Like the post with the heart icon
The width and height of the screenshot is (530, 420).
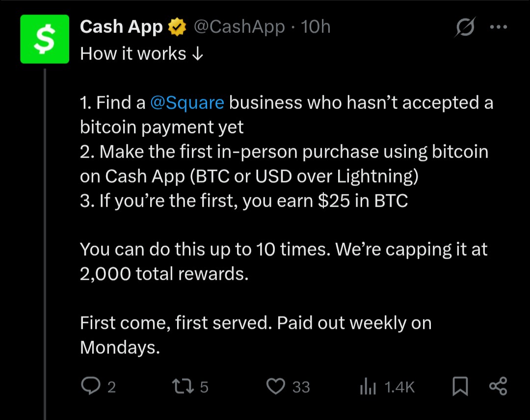(x=276, y=387)
